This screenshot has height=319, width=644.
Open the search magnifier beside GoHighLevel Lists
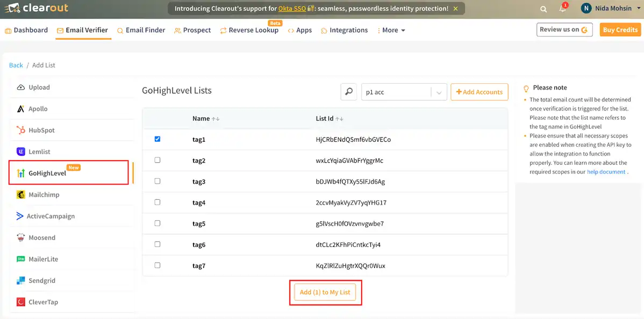point(348,92)
